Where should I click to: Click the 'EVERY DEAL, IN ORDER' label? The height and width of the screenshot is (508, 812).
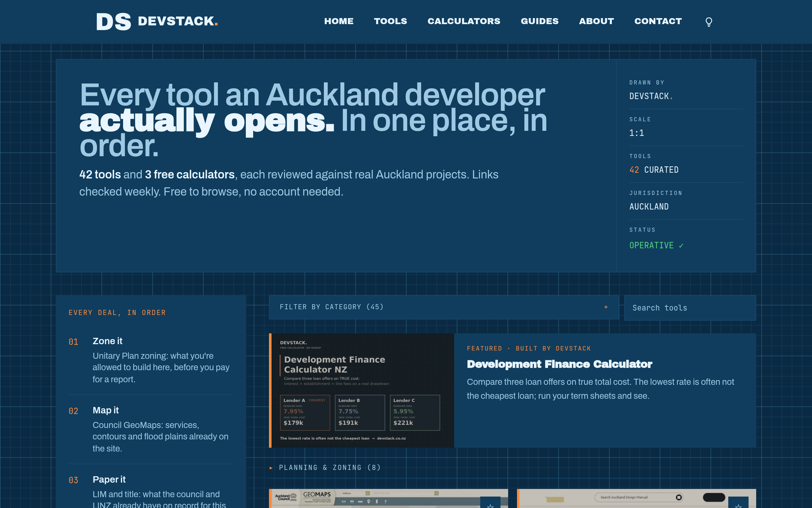point(117,313)
